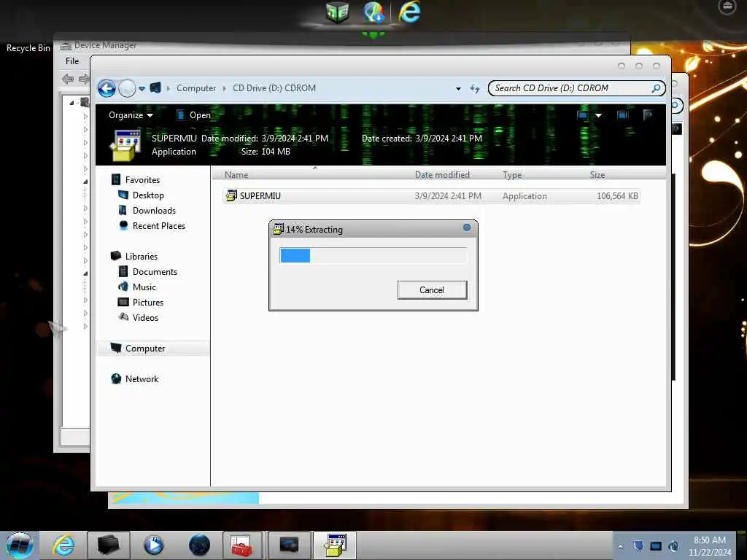
Task: Click the extraction progress bar
Action: click(x=373, y=255)
